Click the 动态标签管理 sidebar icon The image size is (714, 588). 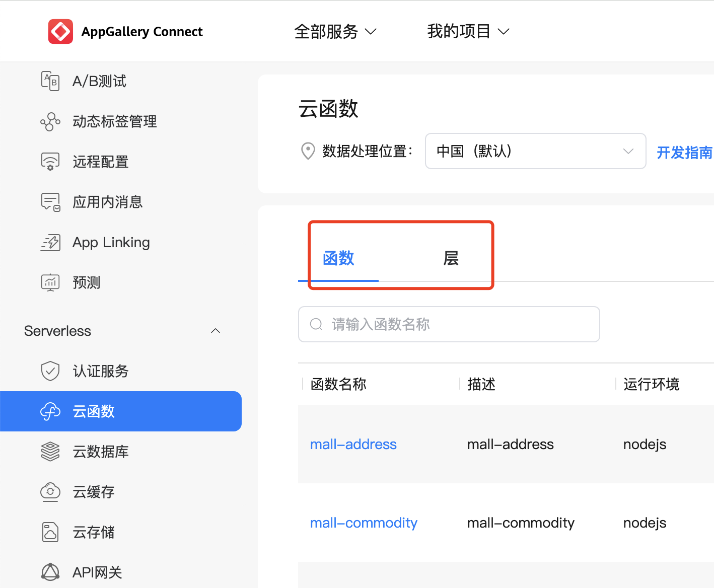pos(50,121)
